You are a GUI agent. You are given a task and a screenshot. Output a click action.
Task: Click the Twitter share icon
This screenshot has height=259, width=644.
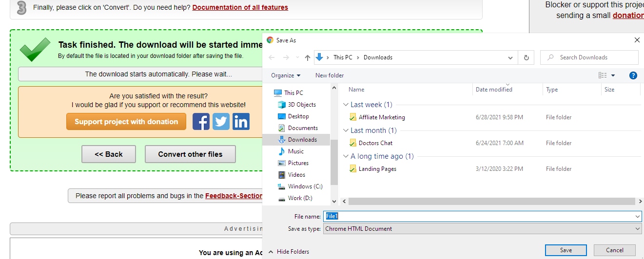(221, 121)
